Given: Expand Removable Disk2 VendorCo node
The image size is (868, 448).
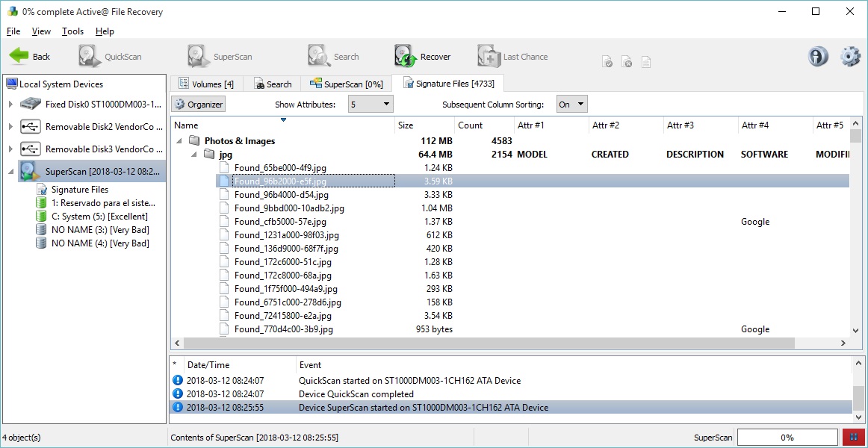Looking at the screenshot, I should [x=10, y=127].
